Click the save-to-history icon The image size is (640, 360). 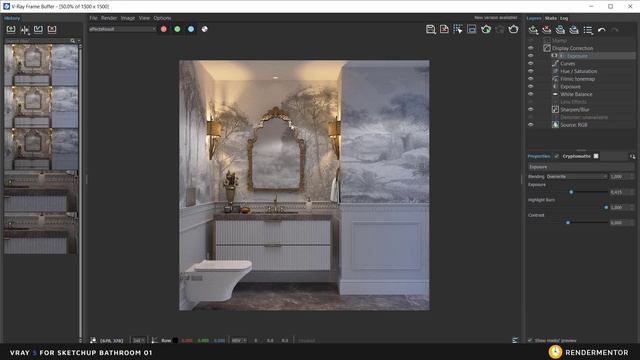[11, 29]
